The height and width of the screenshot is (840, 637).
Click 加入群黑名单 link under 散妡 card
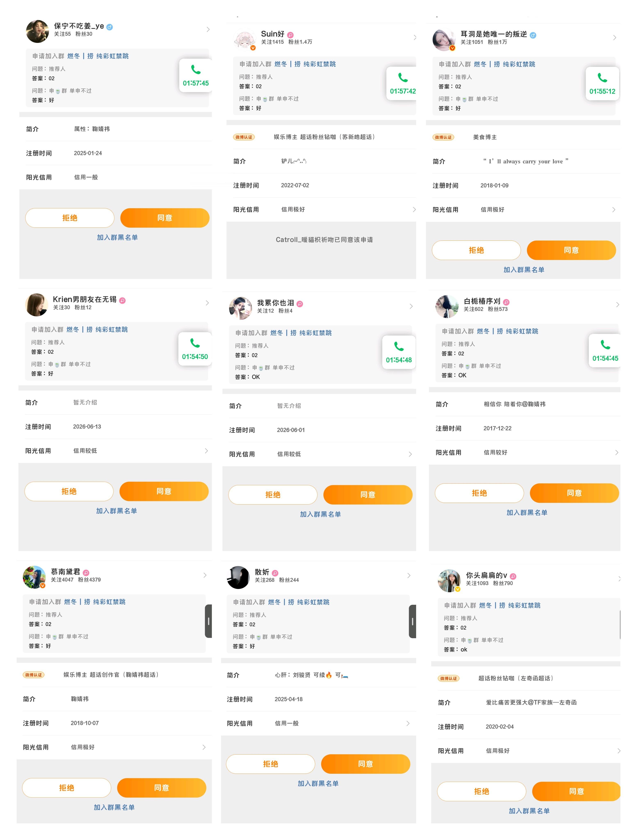(x=318, y=783)
